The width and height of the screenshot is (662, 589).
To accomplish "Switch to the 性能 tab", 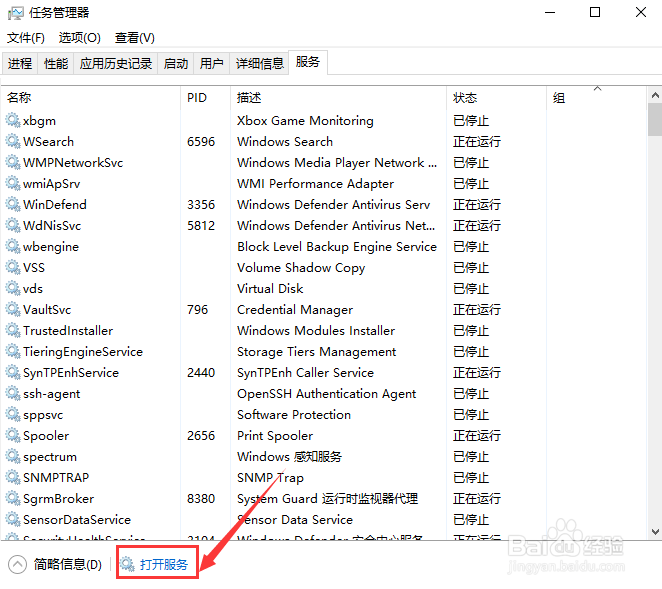I will [x=56, y=64].
